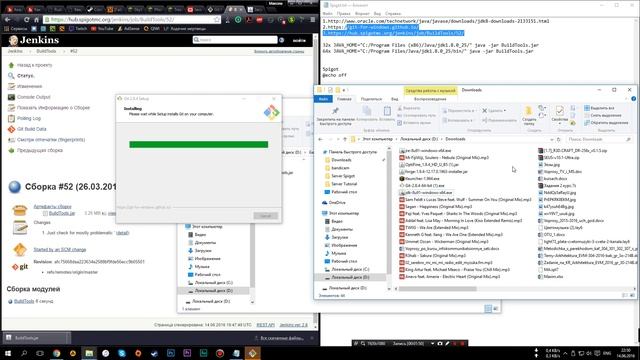Select the OptiFine jar file in list
Image resolution: width=640 pixels, height=360 pixels.
(x=429, y=164)
